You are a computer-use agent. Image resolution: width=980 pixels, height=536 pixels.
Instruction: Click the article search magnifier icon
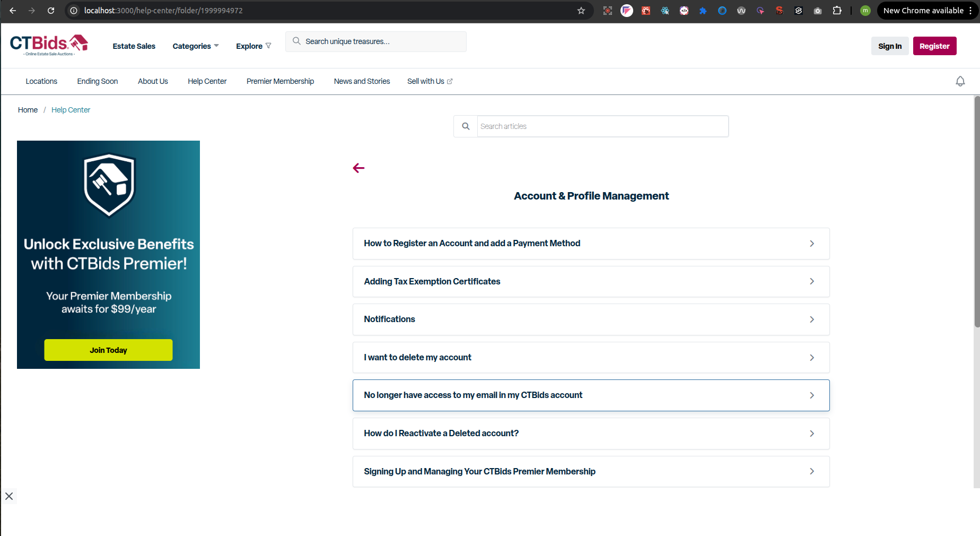pos(466,126)
